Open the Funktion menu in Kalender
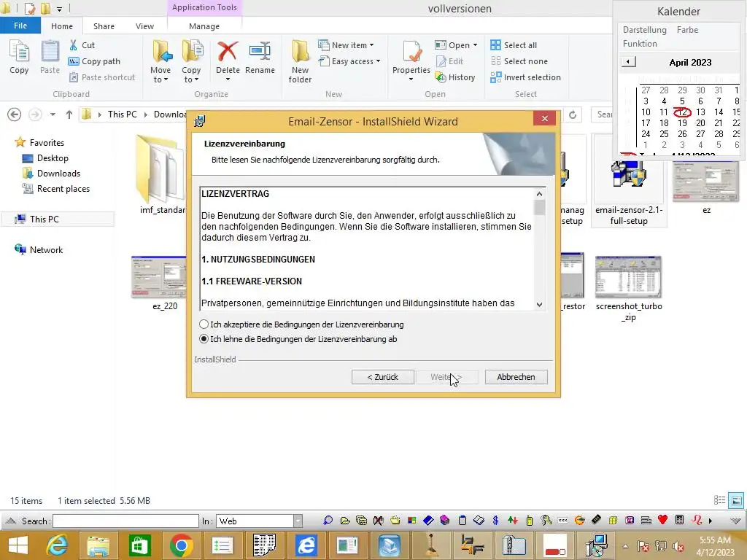 pos(640,43)
